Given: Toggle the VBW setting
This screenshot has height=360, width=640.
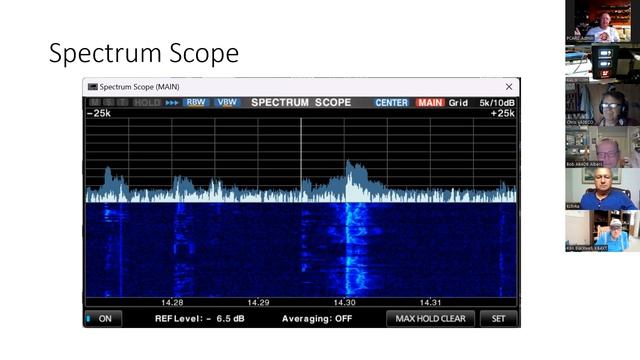Looking at the screenshot, I should point(227,102).
